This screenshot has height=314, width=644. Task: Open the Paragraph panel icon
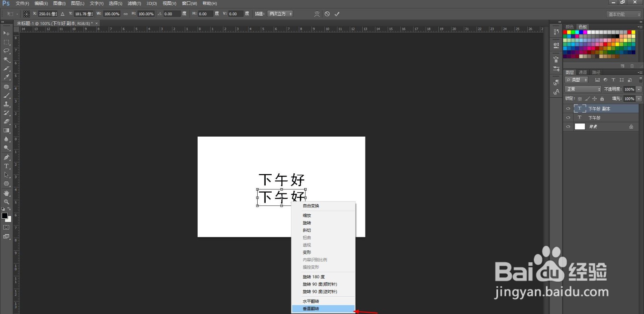coord(556,82)
